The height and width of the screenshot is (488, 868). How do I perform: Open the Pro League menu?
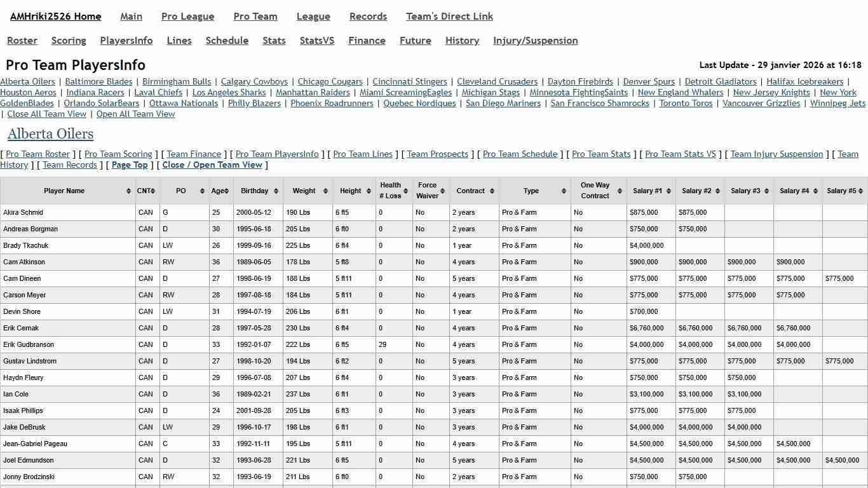187,17
